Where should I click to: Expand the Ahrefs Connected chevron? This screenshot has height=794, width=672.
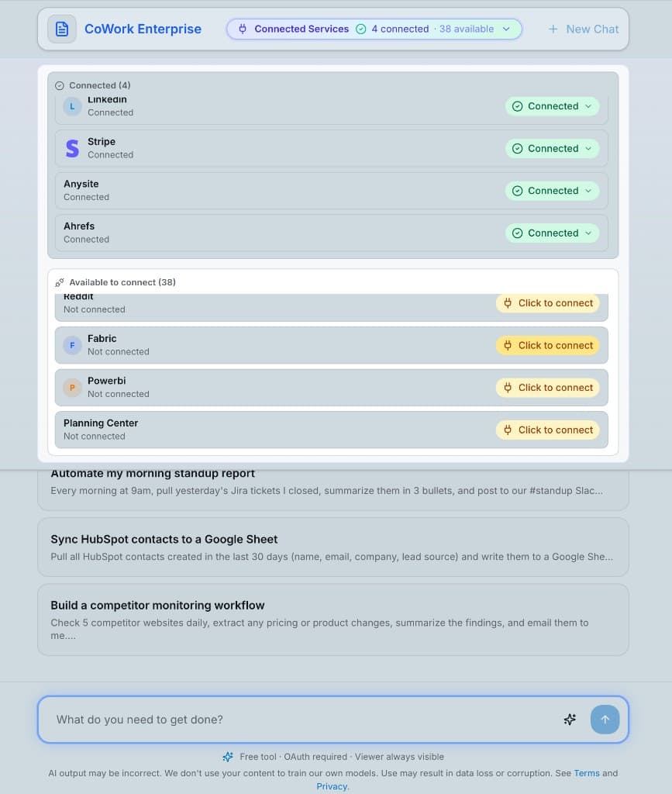(588, 233)
